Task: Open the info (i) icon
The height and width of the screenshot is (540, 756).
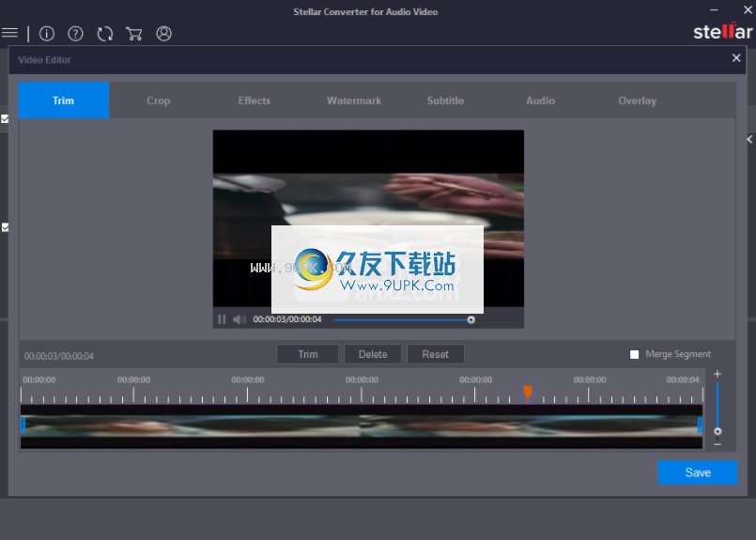Action: point(47,33)
